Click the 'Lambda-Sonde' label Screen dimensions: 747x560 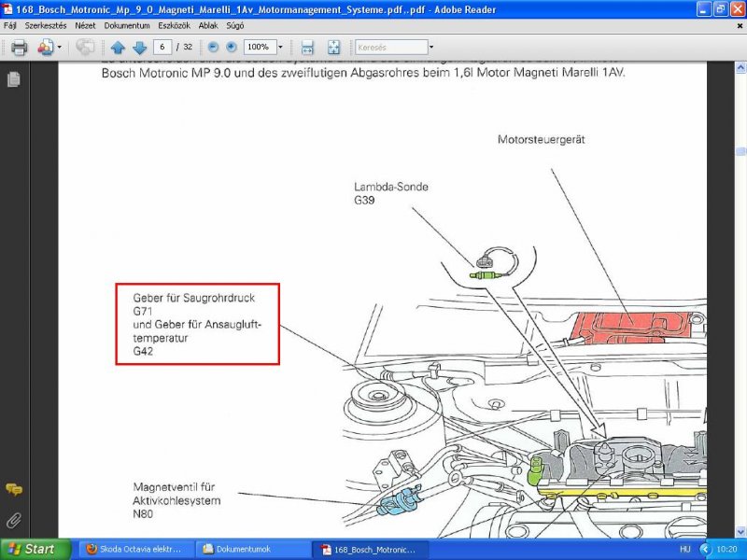pos(390,187)
